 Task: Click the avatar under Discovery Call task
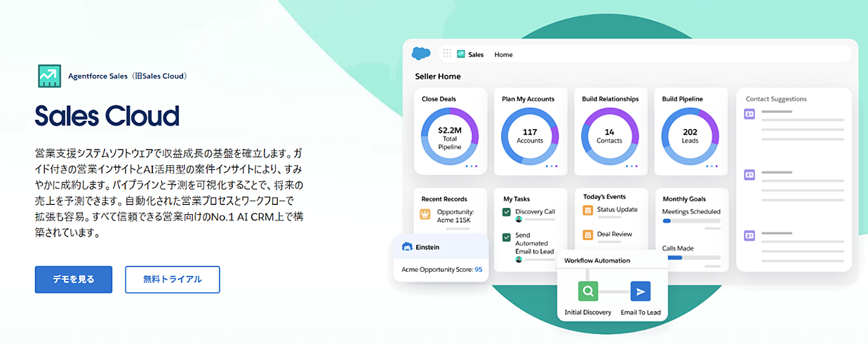pyautogui.click(x=519, y=220)
